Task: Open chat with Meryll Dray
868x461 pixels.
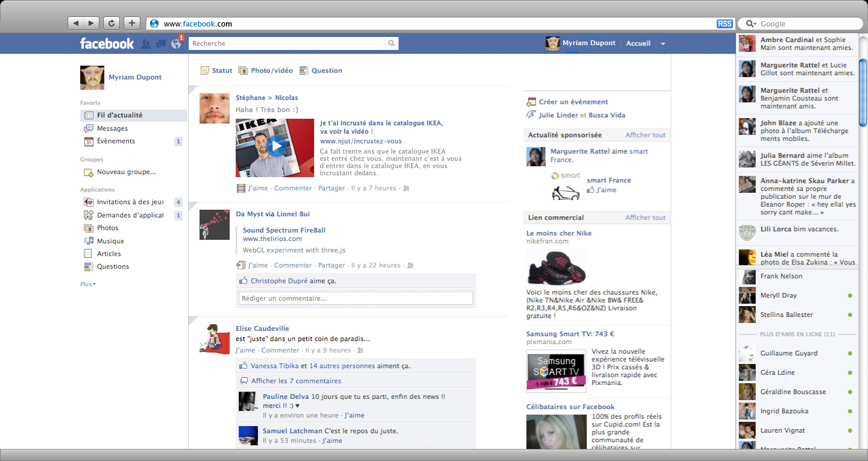Action: [x=778, y=295]
